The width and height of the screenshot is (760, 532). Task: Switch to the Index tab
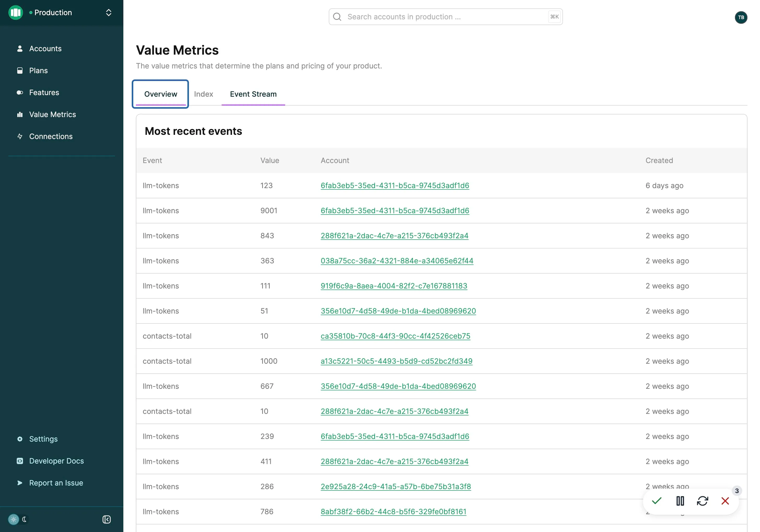pos(204,94)
